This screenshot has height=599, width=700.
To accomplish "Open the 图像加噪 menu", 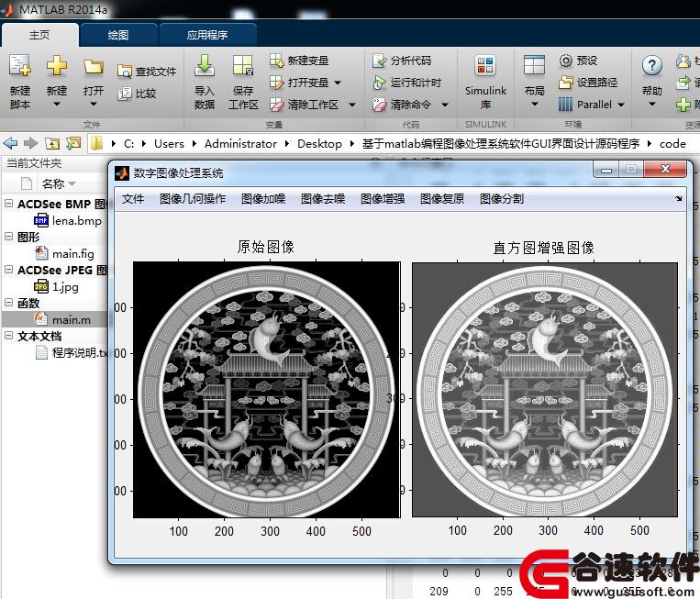I will [x=263, y=199].
